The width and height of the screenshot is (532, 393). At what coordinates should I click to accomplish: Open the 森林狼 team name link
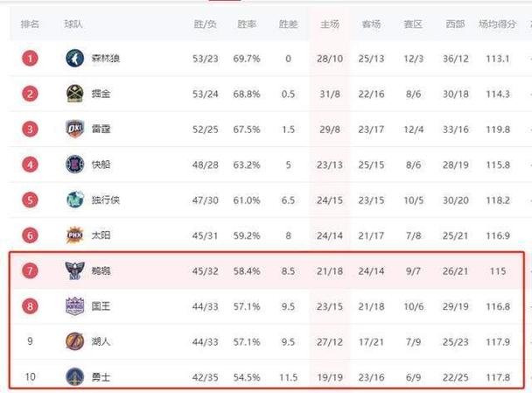(106, 59)
